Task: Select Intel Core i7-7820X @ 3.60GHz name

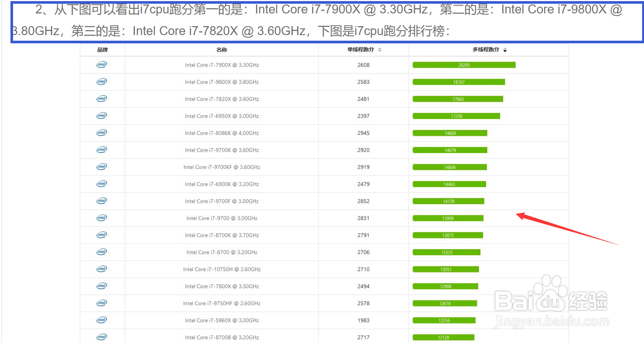Action: [x=222, y=99]
